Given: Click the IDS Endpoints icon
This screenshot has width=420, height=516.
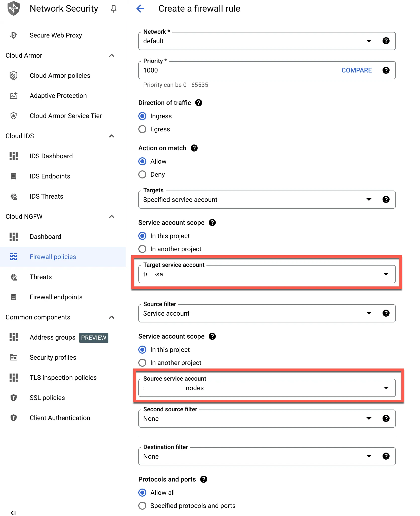Looking at the screenshot, I should coord(14,176).
